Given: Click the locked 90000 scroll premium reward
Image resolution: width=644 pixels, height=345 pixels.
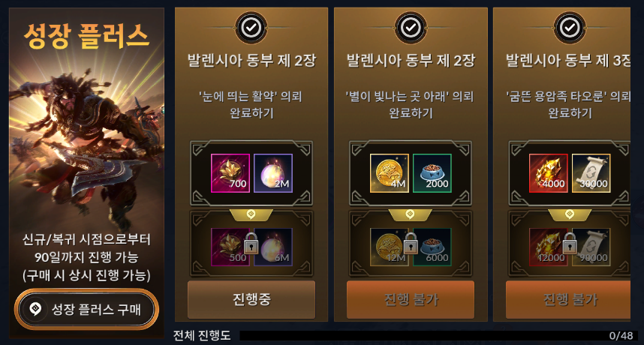Looking at the screenshot, I should pos(591,247).
